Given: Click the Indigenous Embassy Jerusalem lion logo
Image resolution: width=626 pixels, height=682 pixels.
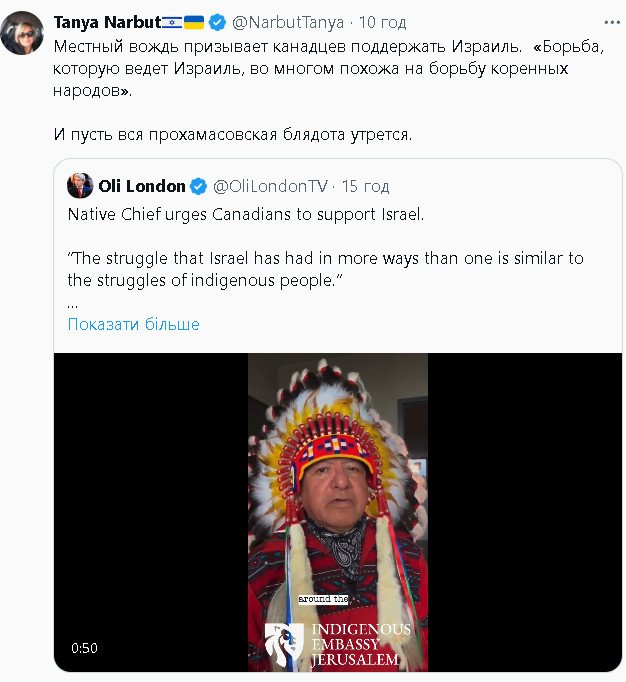Looking at the screenshot, I should (x=286, y=643).
